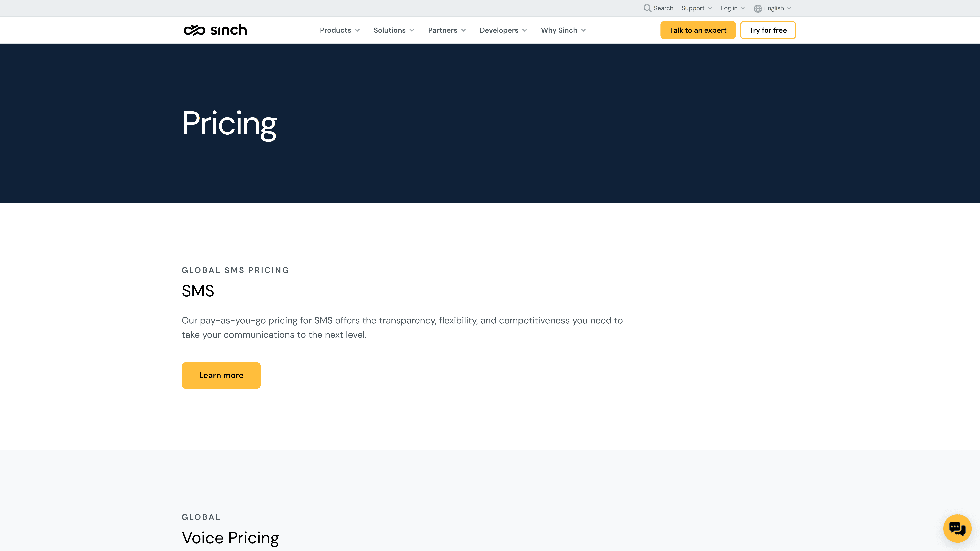Expand the Products menu chevron
Image resolution: width=980 pixels, height=551 pixels.
pos(357,30)
